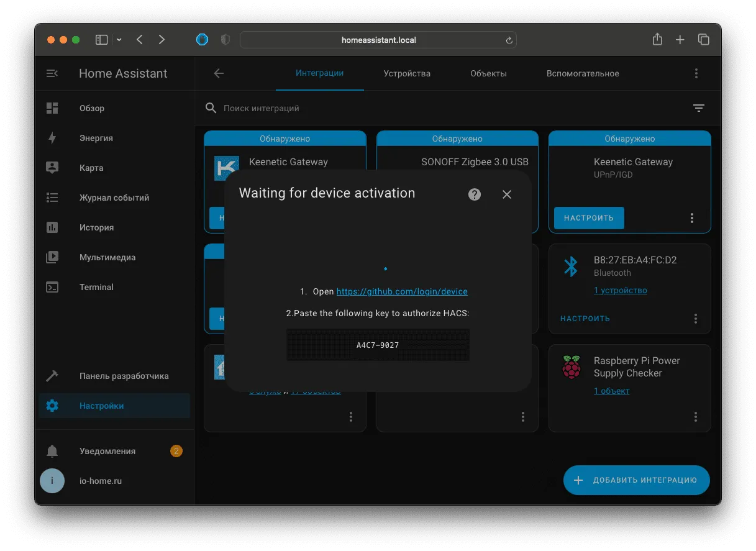The image size is (756, 551).
Task: Open the bottom-left card three-dot menu
Action: (x=351, y=417)
